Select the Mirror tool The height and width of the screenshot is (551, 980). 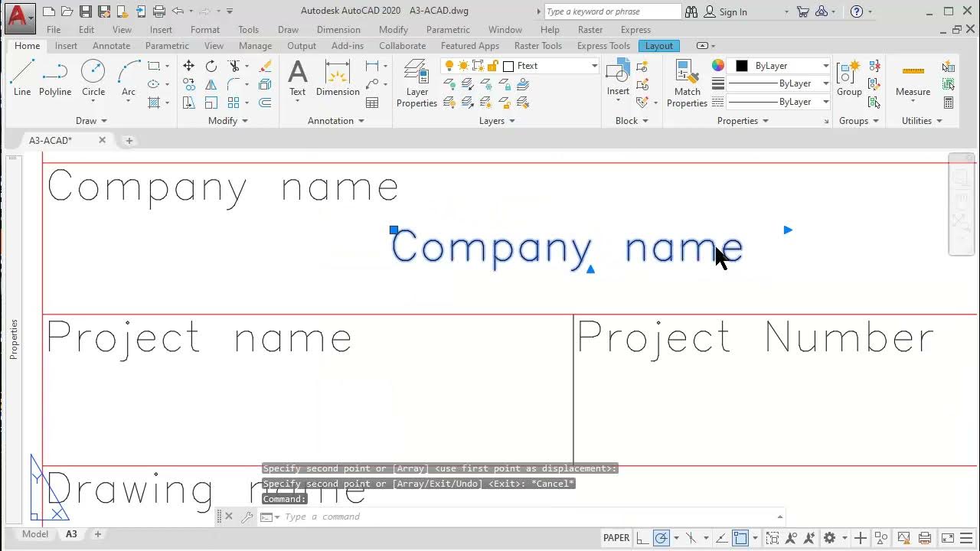pos(211,84)
